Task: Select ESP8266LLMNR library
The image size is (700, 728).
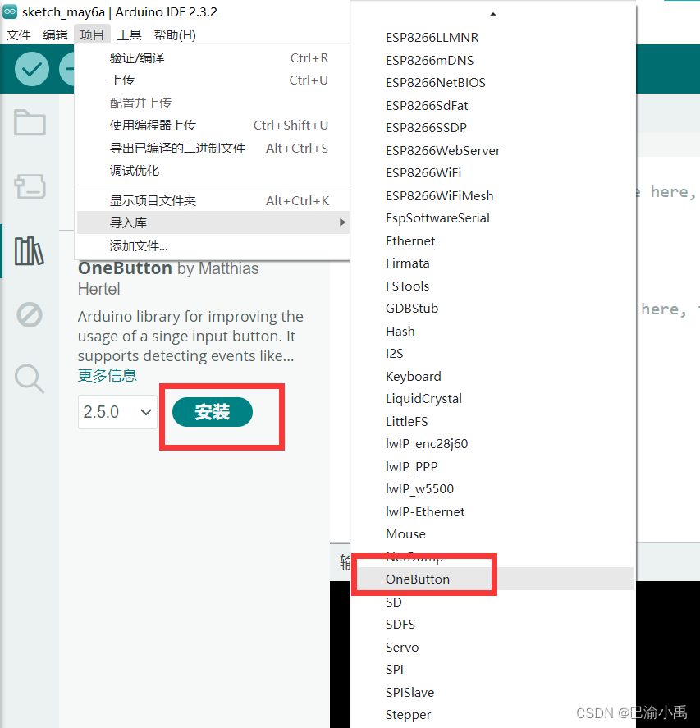Action: pos(493,38)
